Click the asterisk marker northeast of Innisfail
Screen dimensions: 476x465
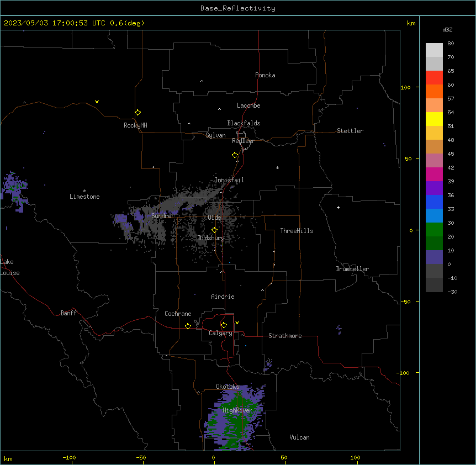coord(277,167)
